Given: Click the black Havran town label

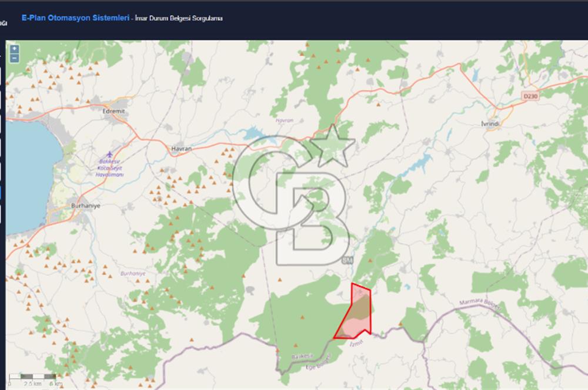Looking at the screenshot, I should (182, 149).
